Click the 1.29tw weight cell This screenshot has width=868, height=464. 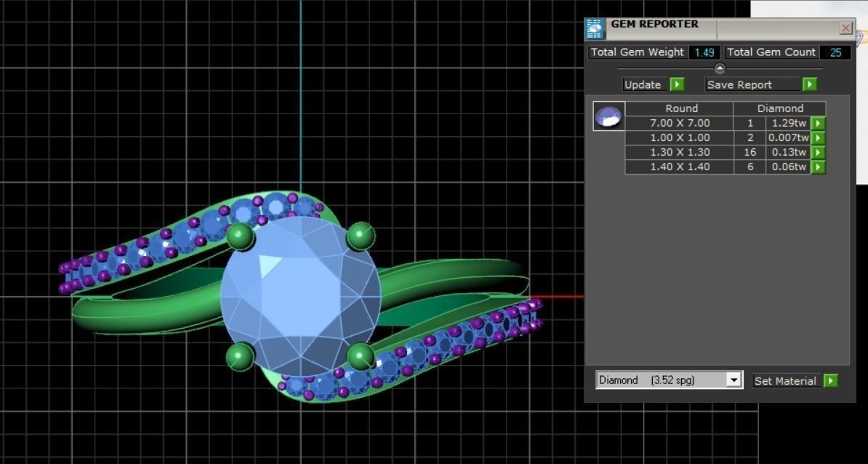pos(788,123)
